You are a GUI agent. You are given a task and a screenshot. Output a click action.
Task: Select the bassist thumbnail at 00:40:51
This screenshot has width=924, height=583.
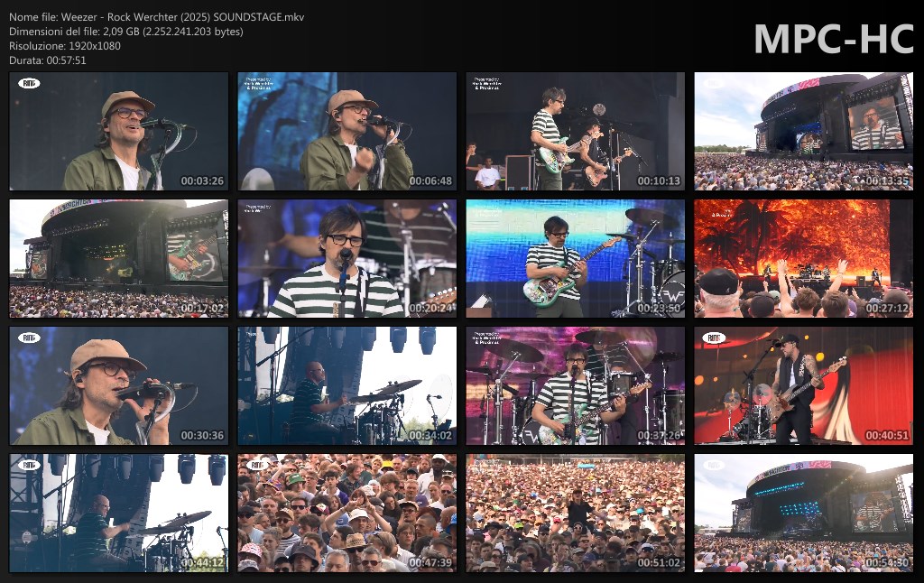(803, 386)
